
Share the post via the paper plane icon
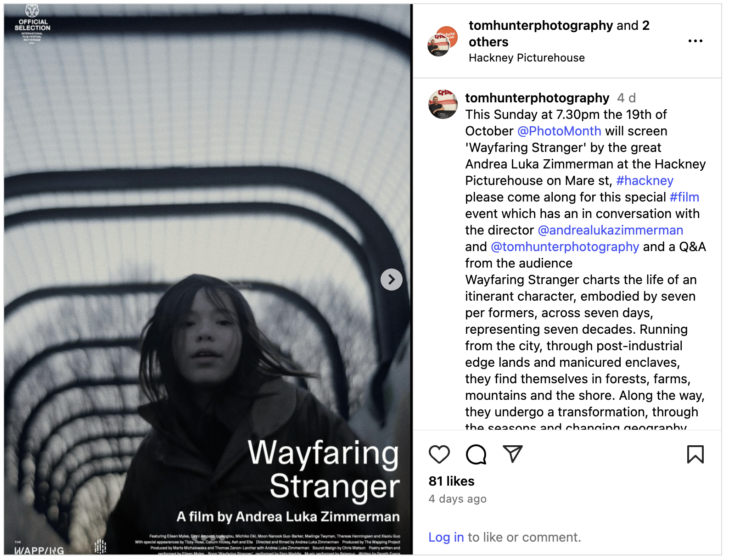(x=512, y=454)
